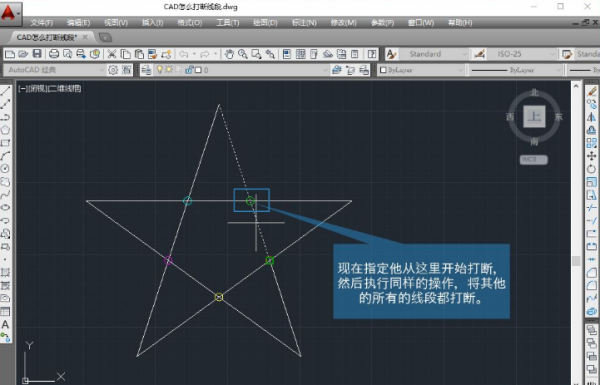Click the new drawing tab button
600x385 pixels.
tap(105, 38)
